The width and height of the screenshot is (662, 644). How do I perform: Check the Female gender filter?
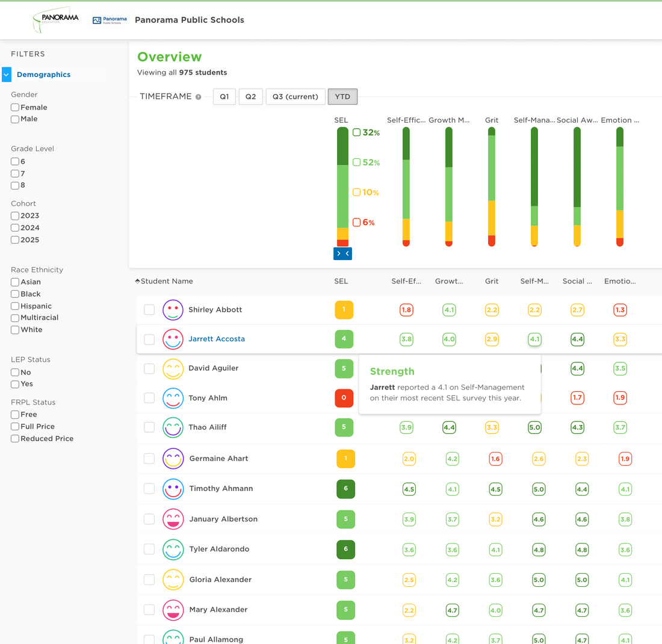pyautogui.click(x=15, y=107)
